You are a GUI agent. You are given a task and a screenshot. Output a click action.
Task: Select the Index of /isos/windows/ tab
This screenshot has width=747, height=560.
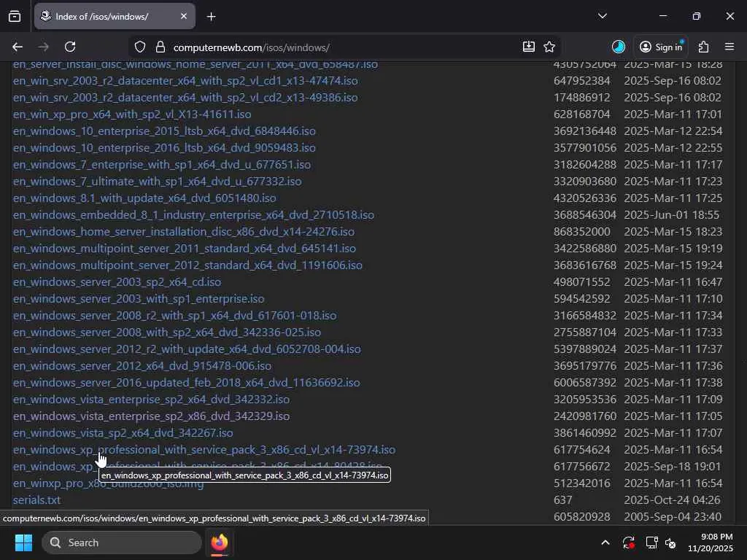pyautogui.click(x=115, y=17)
